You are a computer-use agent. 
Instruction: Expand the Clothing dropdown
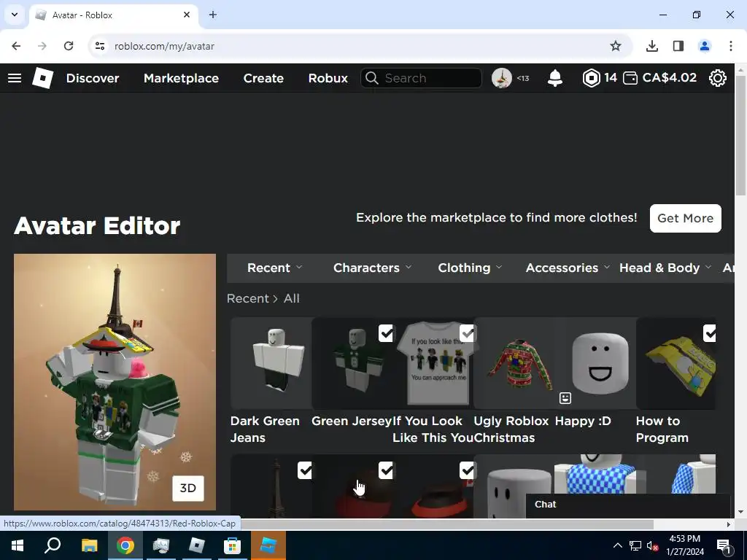pyautogui.click(x=470, y=268)
